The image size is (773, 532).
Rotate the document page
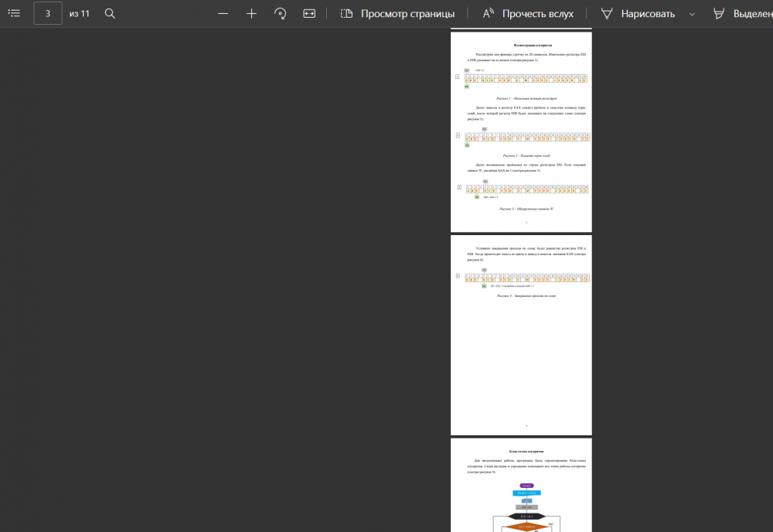(281, 13)
